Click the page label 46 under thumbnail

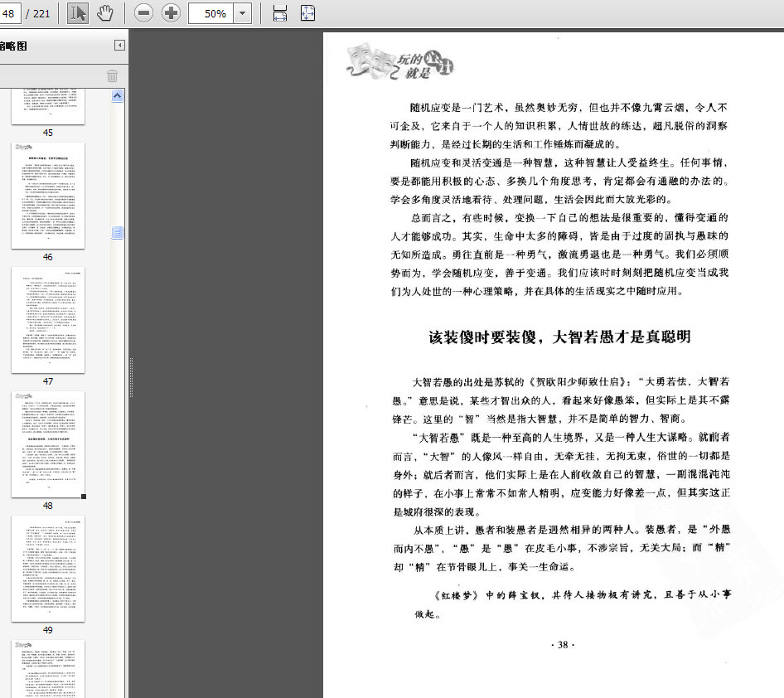coord(48,257)
